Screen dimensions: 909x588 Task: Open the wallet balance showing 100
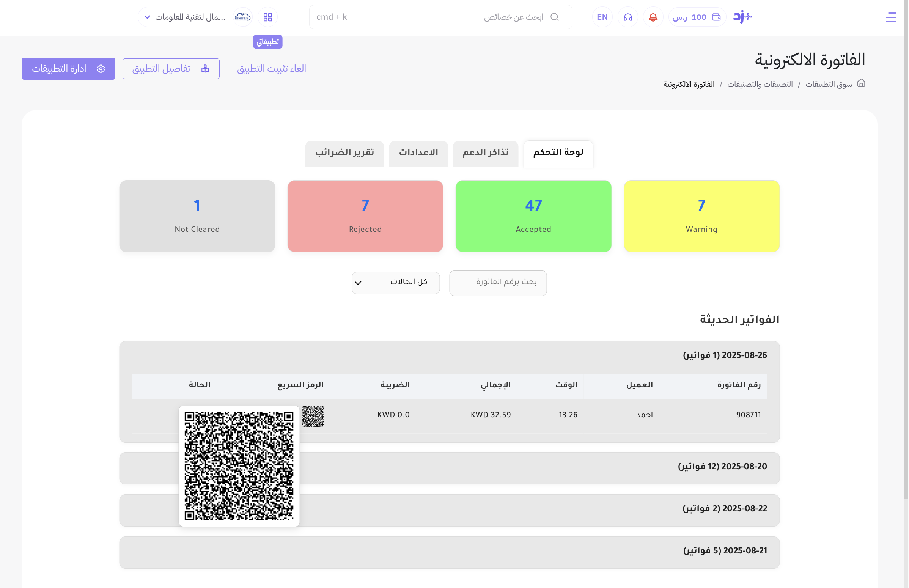[697, 17]
